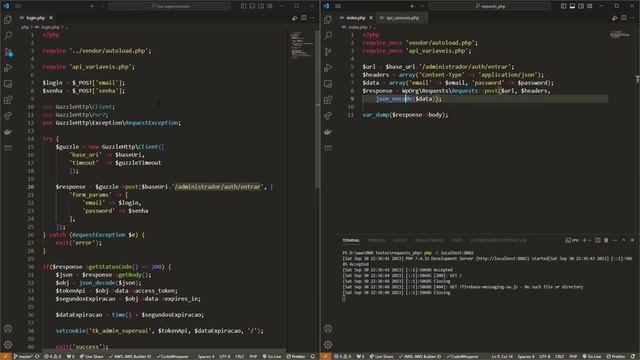Click master branch in left status bar
The width and height of the screenshot is (640, 360).
click(23, 356)
